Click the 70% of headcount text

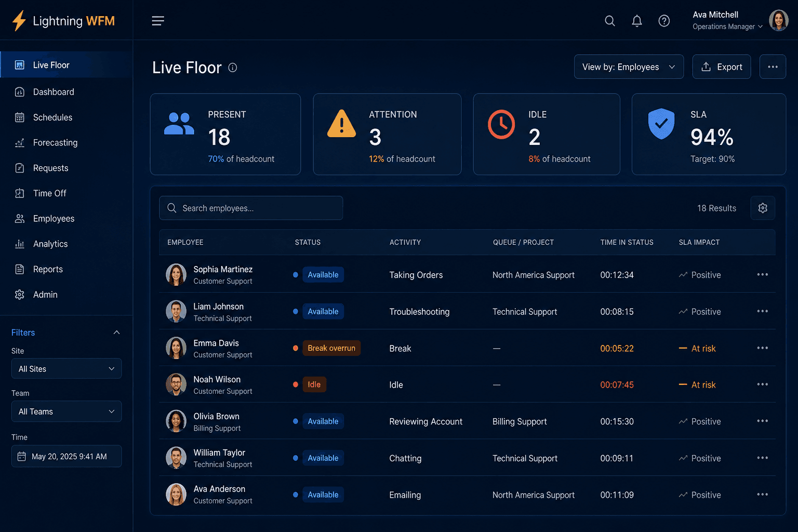point(241,159)
